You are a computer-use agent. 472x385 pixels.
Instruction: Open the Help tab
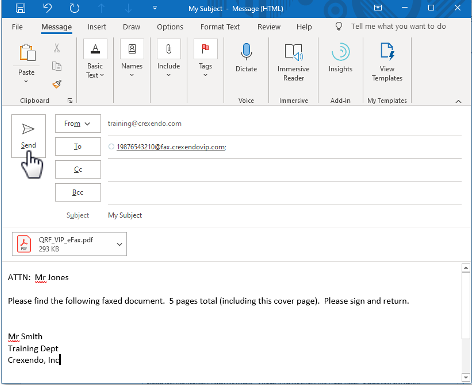tap(304, 27)
